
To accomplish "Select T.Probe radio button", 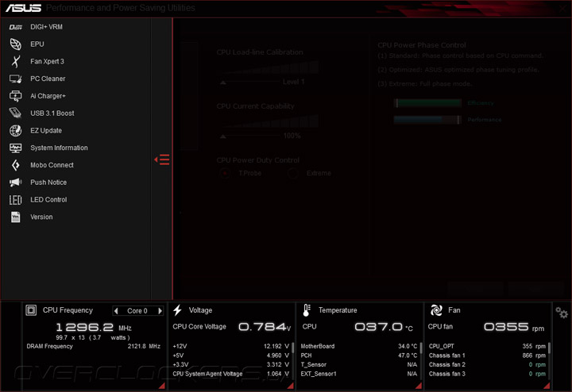I will coord(225,173).
